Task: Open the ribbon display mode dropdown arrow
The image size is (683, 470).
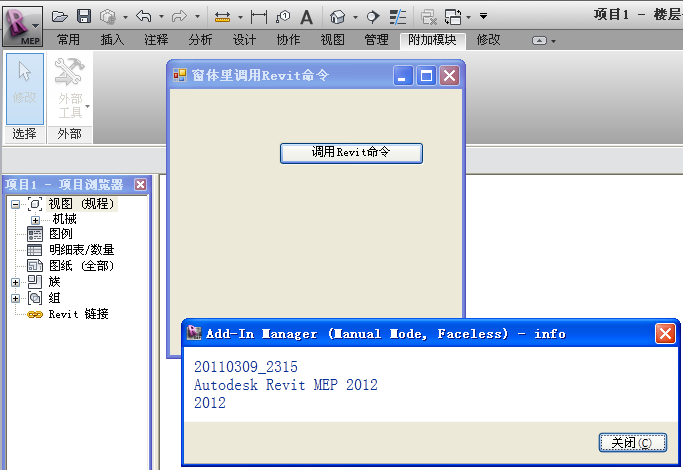Action: [554, 41]
